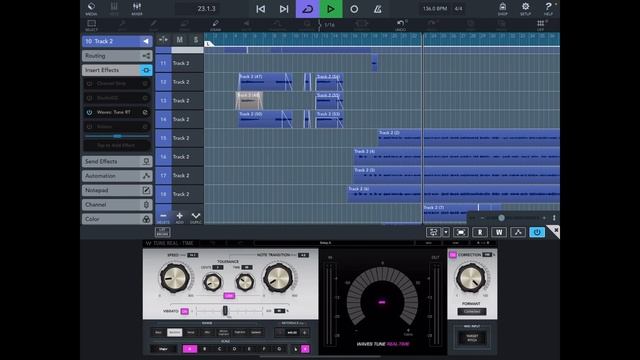Duplicate the track with the Duplicate button
Screen dimensions: 640x360
point(196,217)
